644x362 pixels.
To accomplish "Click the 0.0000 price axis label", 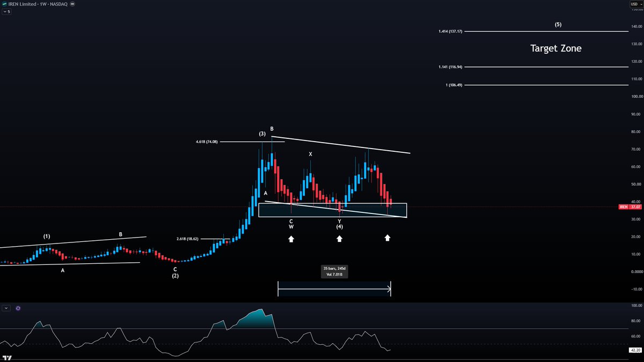I will coord(636,272).
